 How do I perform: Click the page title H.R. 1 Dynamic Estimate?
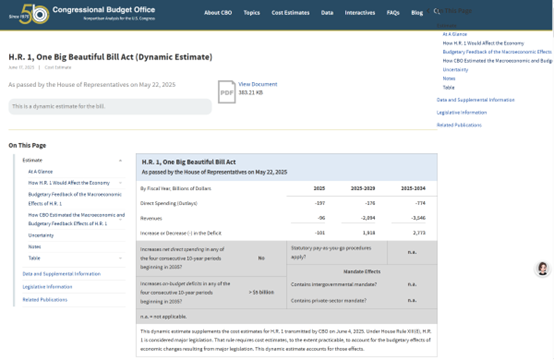click(x=110, y=57)
